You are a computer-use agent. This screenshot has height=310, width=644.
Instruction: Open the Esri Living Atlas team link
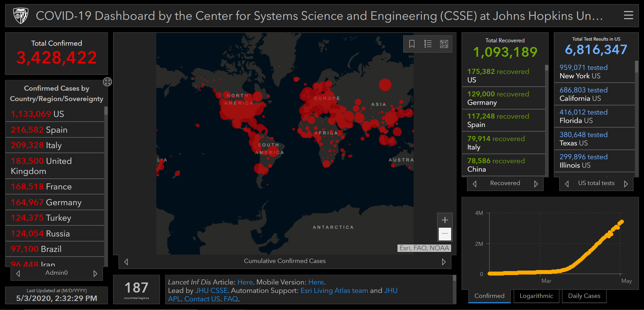[334, 291]
